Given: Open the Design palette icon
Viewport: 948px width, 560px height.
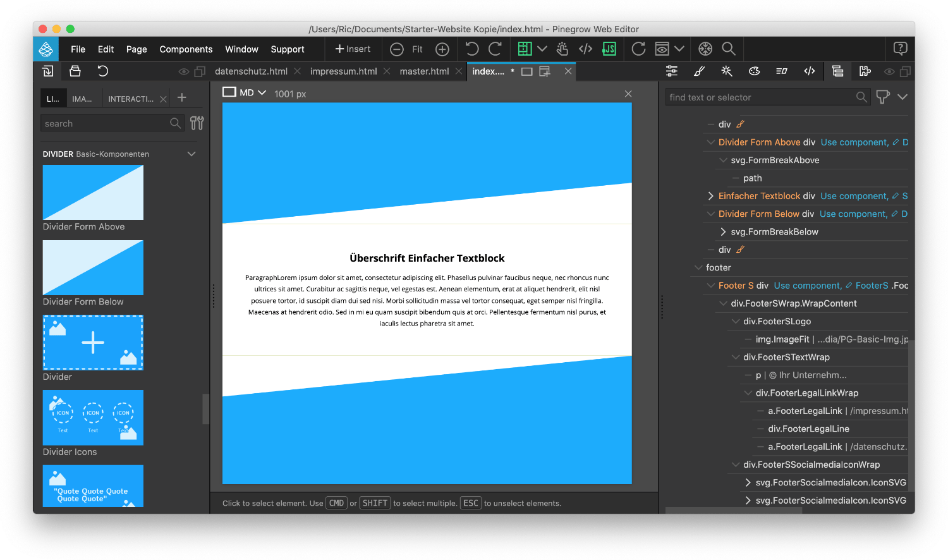Looking at the screenshot, I should (754, 71).
